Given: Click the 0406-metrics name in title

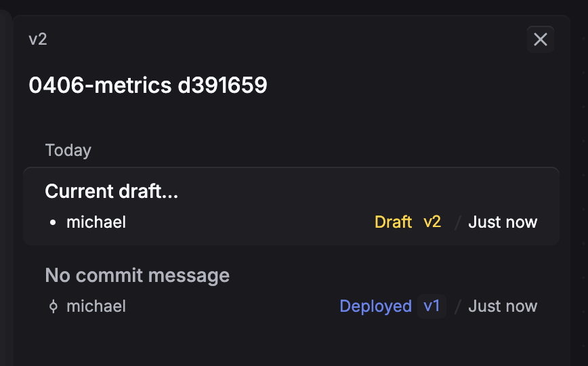Looking at the screenshot, I should [100, 85].
